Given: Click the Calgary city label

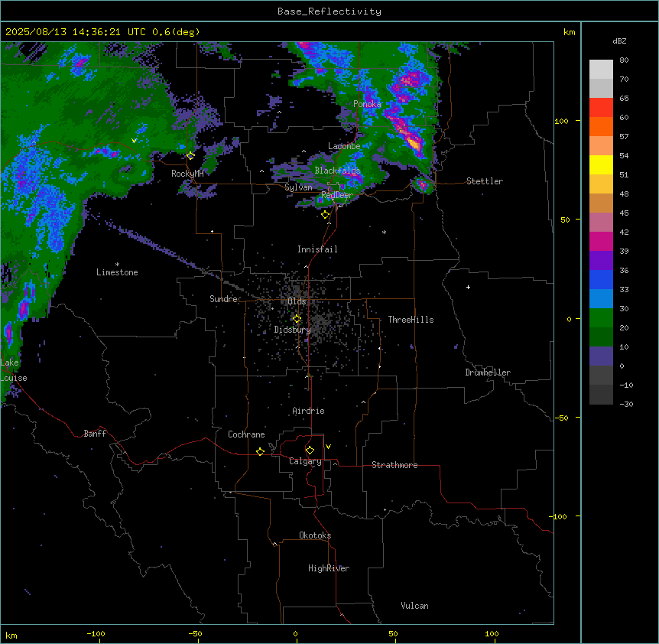Looking at the screenshot, I should point(305,461).
